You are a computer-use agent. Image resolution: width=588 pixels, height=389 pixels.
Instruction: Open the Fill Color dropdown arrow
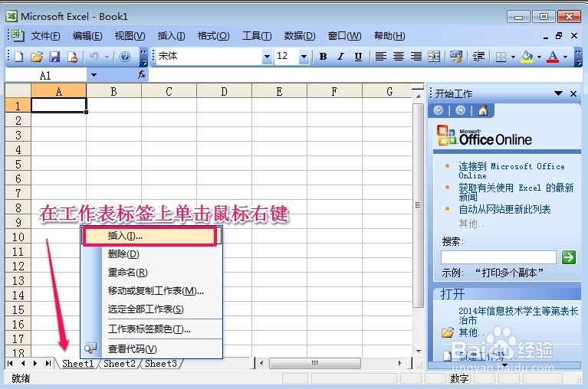[x=539, y=57]
